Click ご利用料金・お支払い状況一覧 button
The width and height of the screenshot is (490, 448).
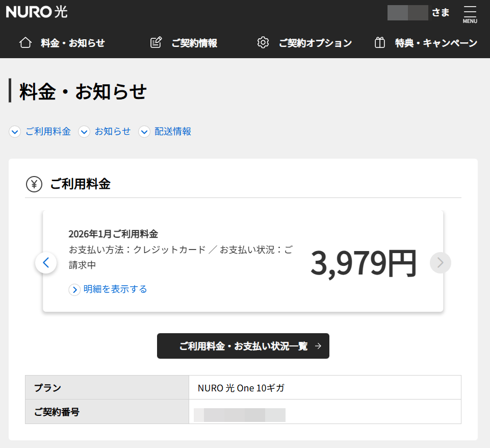tap(243, 346)
